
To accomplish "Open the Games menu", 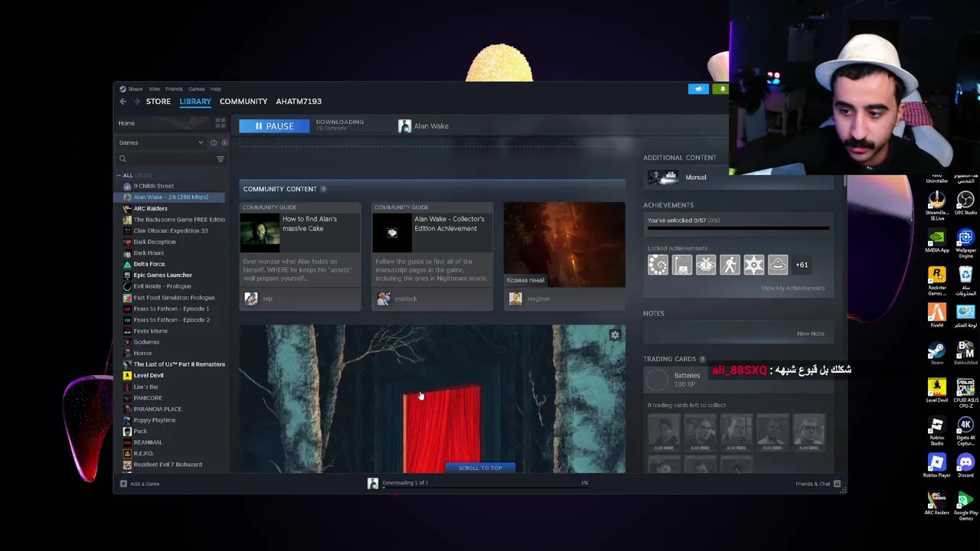I will click(196, 89).
